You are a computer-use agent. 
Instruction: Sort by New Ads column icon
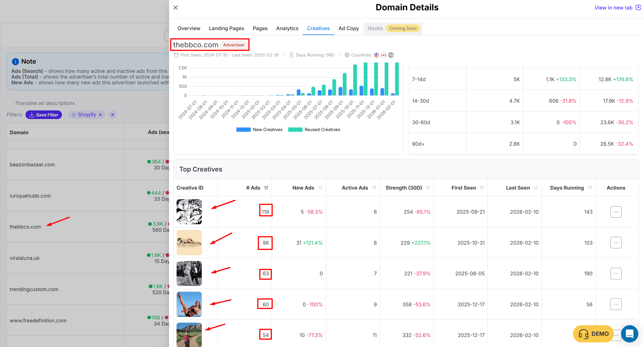pyautogui.click(x=320, y=188)
